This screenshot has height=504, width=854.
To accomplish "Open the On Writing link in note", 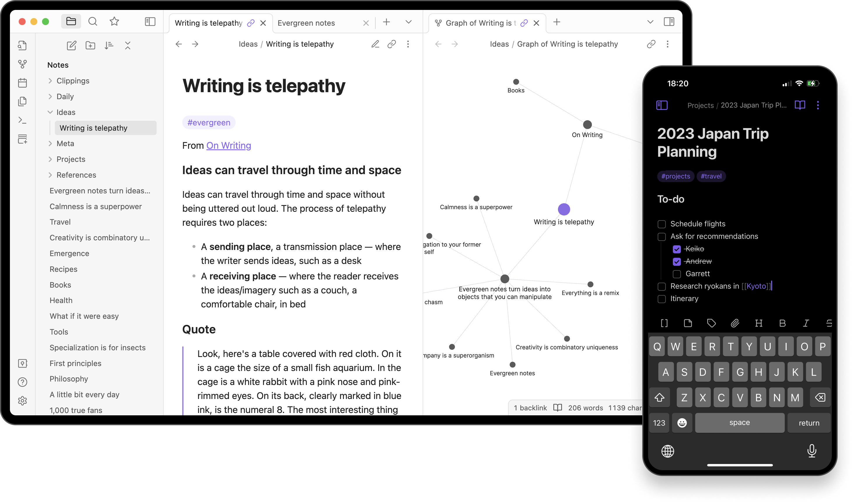I will pyautogui.click(x=228, y=145).
